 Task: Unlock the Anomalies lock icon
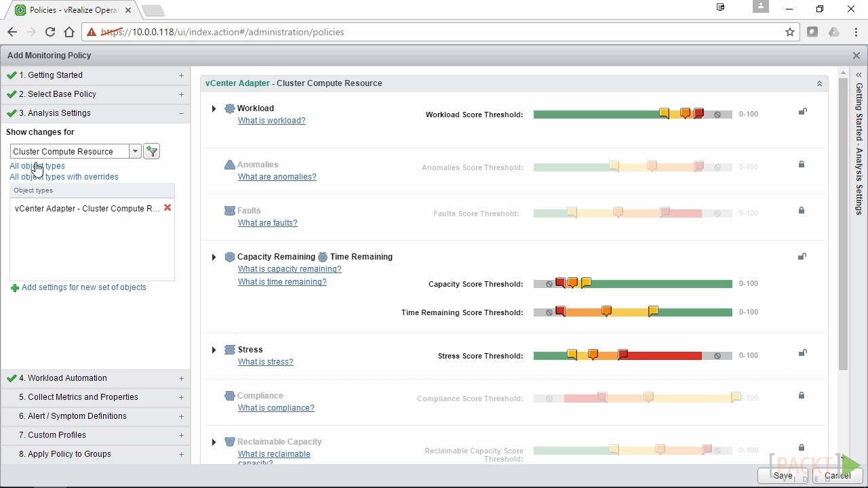click(x=801, y=164)
